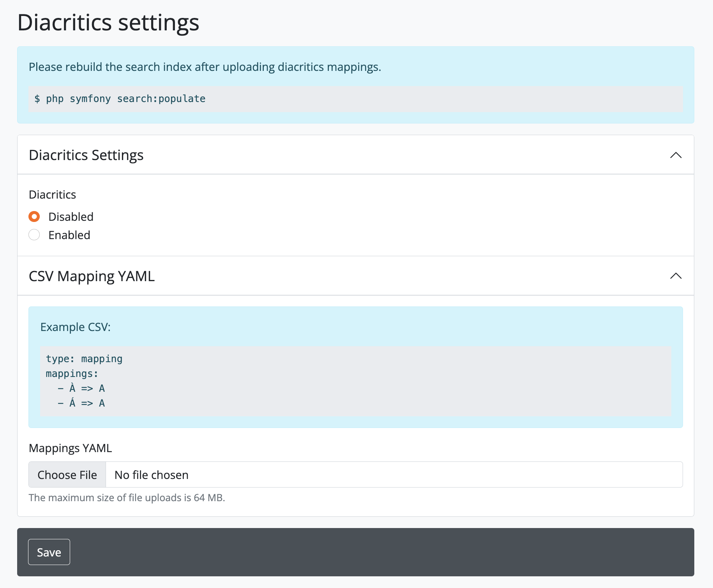Select the Disabled radio button
The height and width of the screenshot is (588, 713).
coord(34,217)
